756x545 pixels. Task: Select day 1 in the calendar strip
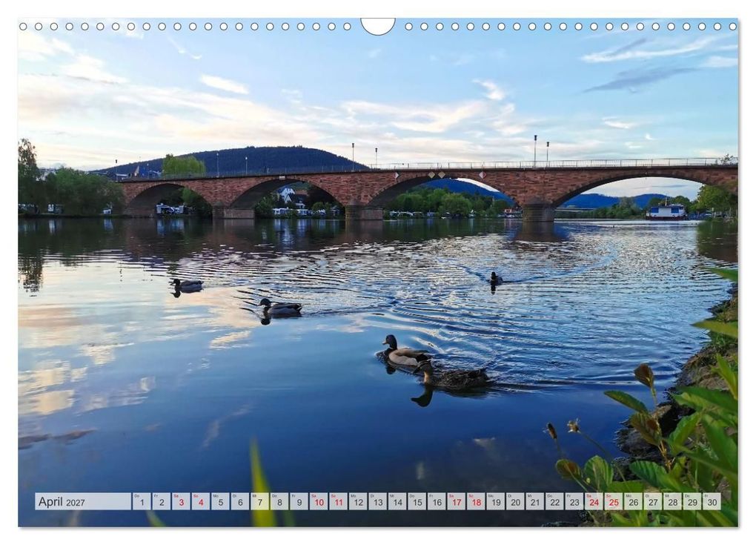[142, 501]
